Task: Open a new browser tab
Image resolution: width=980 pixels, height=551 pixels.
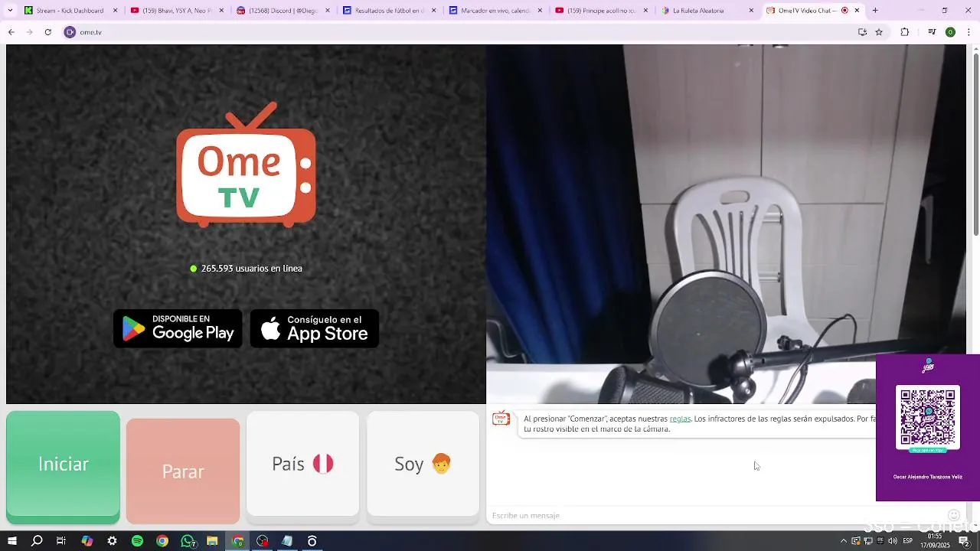Action: (x=875, y=11)
